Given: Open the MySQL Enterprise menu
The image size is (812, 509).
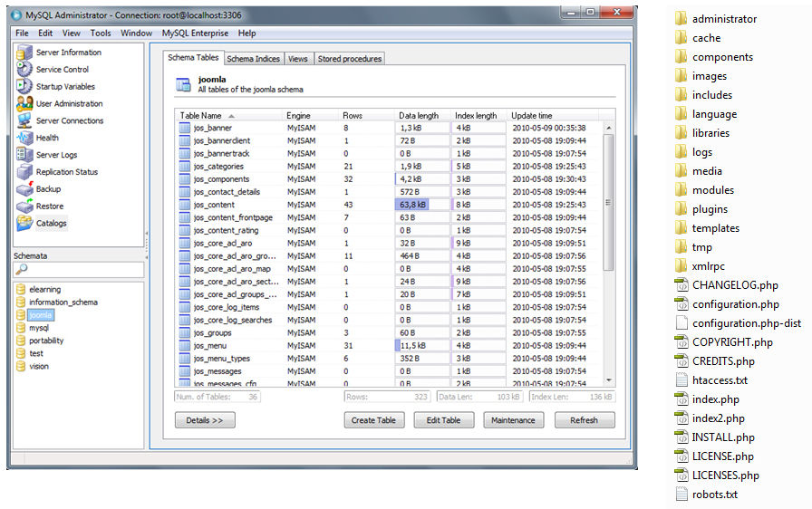Looking at the screenshot, I should click(x=195, y=34).
